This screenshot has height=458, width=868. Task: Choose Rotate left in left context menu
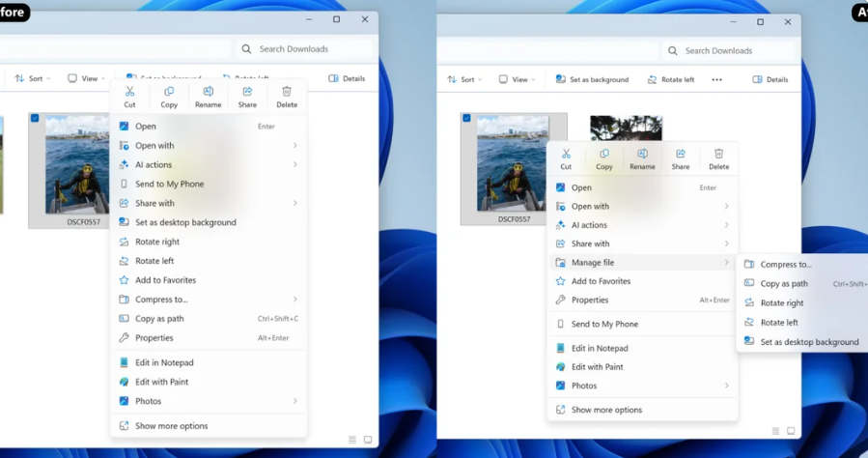(209, 261)
